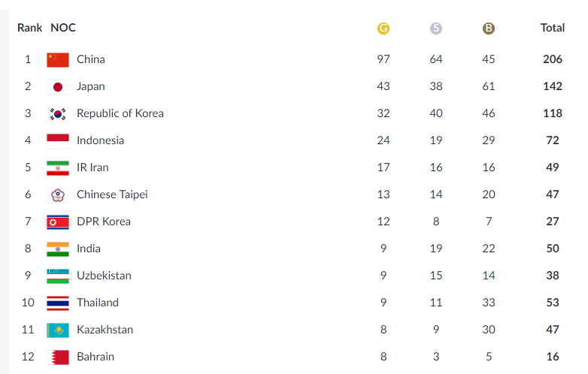Click the Japan flag icon
588x374 pixels.
(x=58, y=86)
